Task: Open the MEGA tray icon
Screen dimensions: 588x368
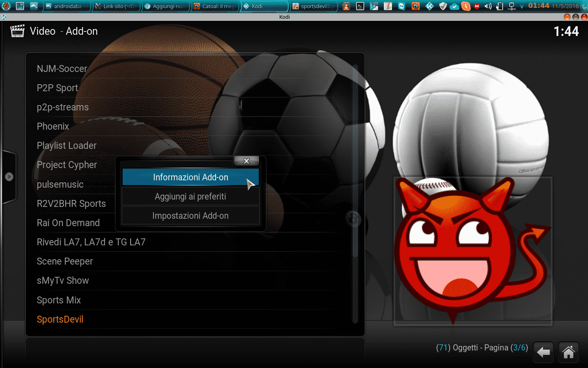Action: click(477, 6)
